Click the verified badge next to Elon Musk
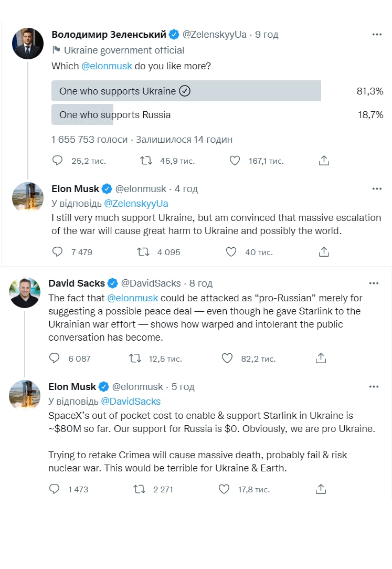 (106, 188)
